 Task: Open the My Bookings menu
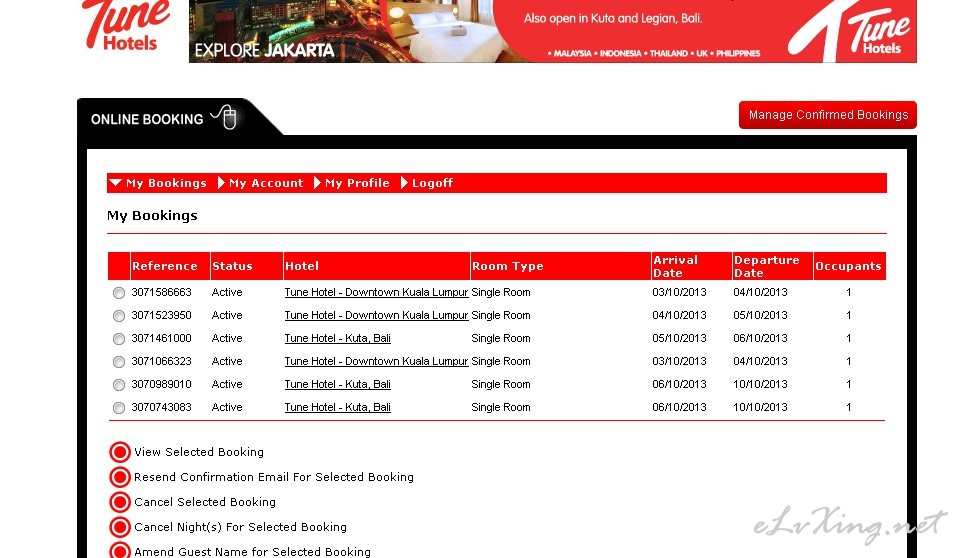click(166, 183)
